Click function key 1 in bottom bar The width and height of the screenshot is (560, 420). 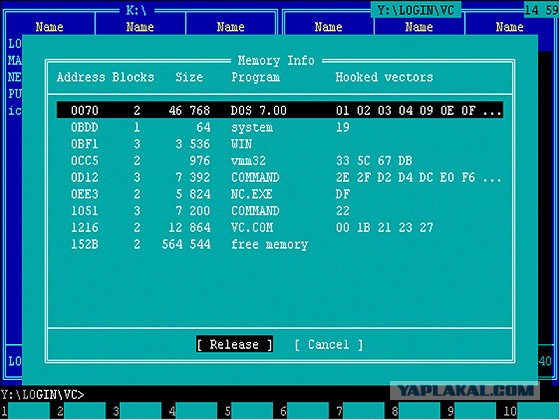click(25, 411)
